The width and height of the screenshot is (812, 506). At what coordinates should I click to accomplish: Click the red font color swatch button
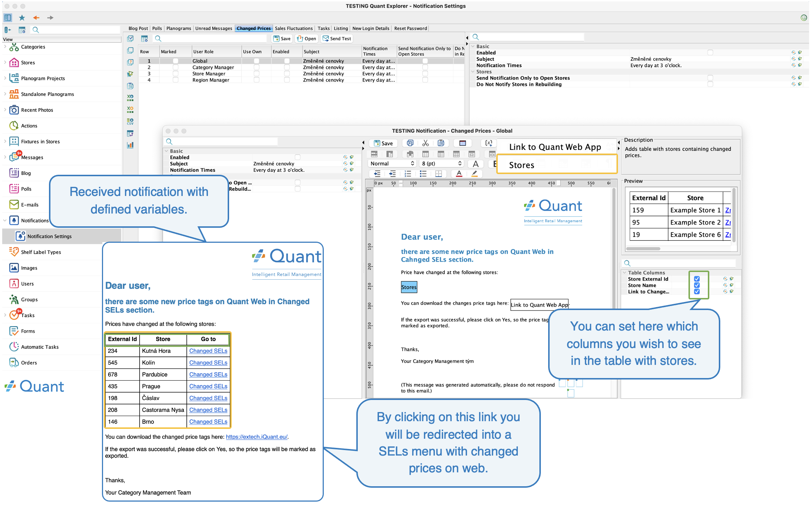click(x=459, y=174)
